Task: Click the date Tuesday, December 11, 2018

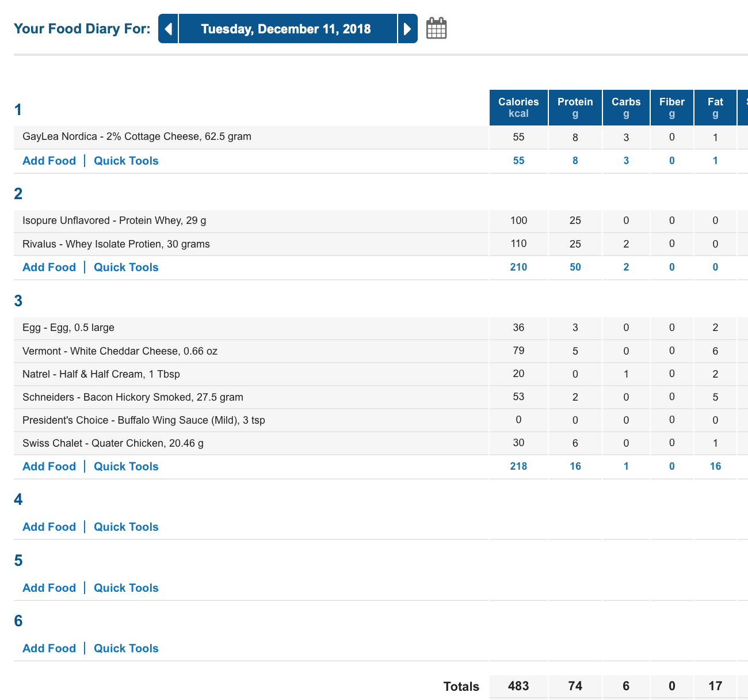Action: pyautogui.click(x=286, y=29)
